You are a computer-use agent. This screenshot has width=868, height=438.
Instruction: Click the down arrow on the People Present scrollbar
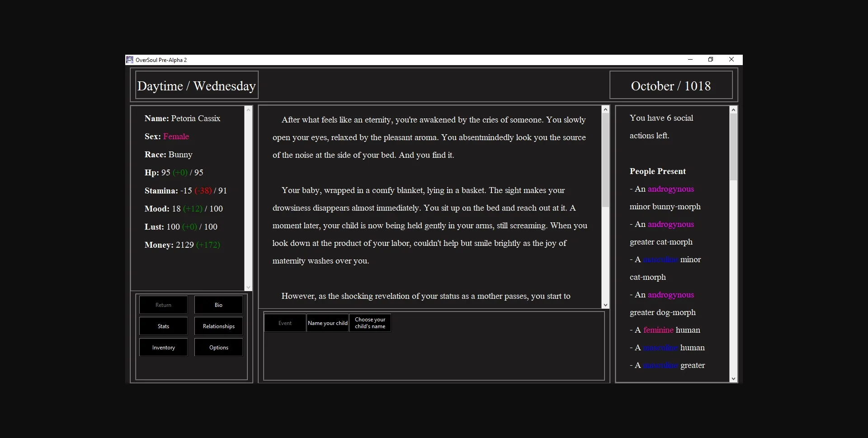click(x=733, y=379)
